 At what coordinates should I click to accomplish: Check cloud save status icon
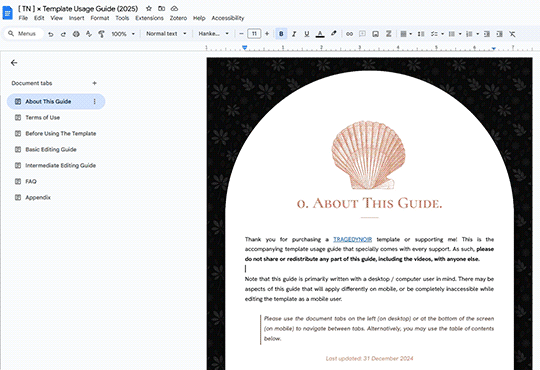point(174,8)
